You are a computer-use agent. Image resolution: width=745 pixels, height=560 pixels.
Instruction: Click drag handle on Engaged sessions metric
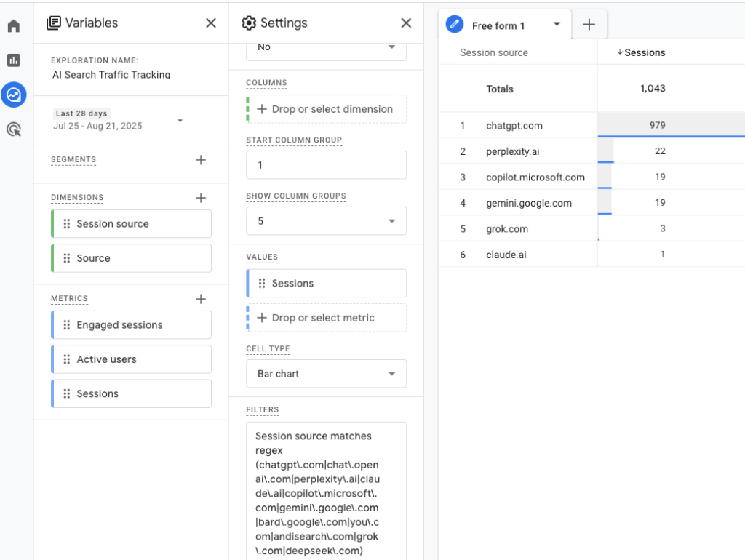click(66, 325)
